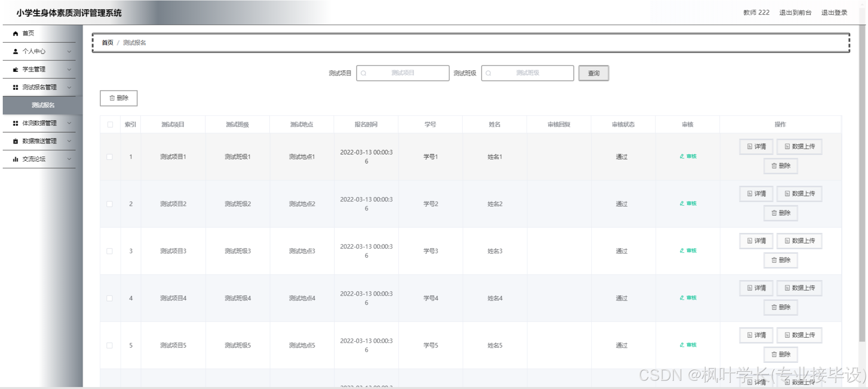Click the green 审核 edit icon for row 3

click(682, 250)
